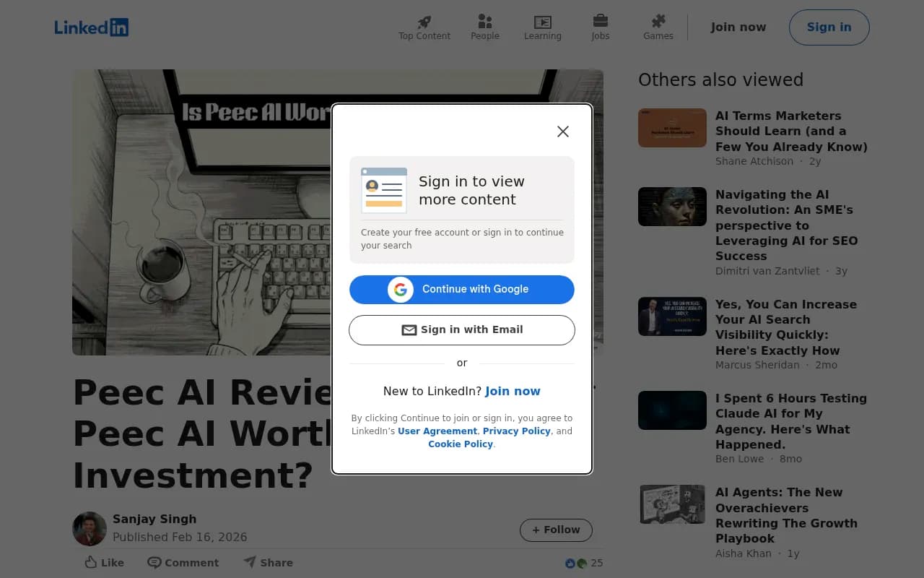Follow Sanjay Singh

click(x=556, y=530)
